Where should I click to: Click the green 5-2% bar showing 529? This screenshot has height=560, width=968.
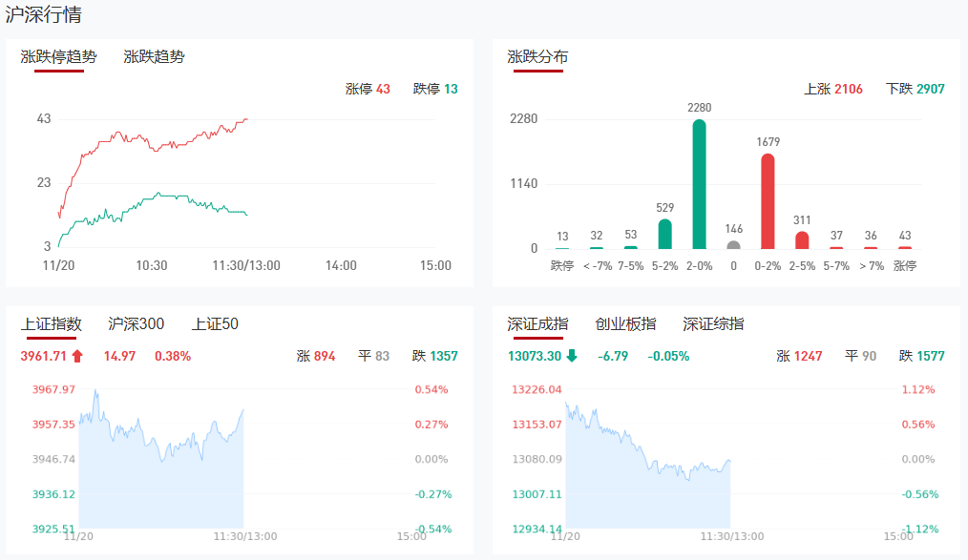click(665, 235)
